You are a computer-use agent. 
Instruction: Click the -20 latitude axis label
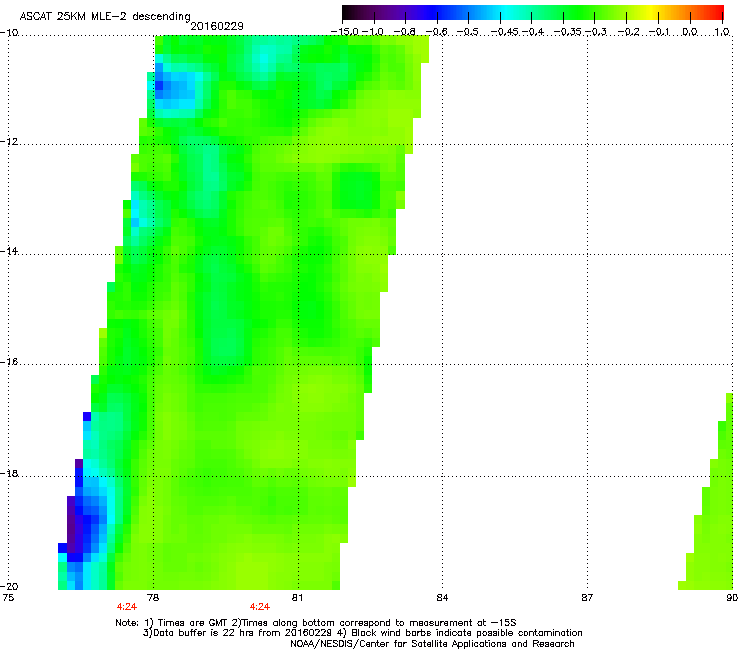click(x=9, y=586)
